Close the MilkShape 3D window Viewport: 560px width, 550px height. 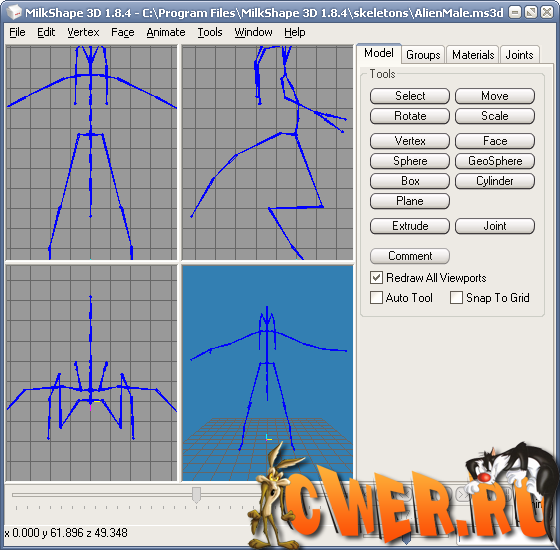(x=547, y=13)
